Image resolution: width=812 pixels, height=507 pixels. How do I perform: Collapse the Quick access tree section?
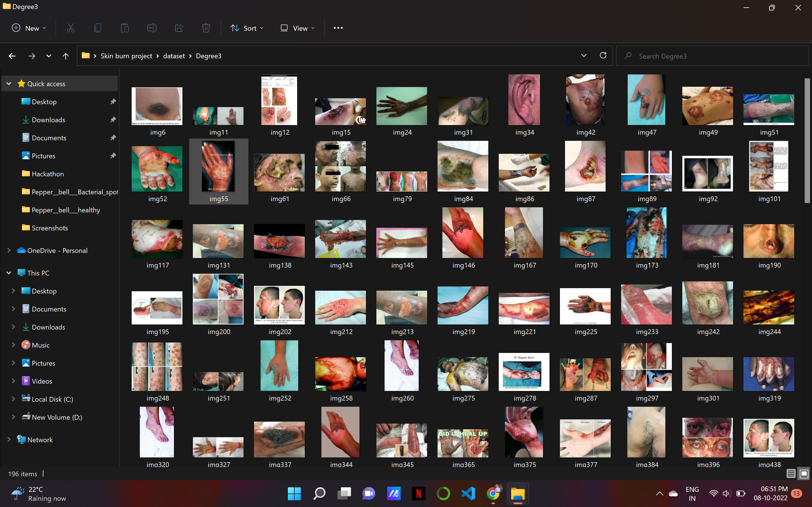9,83
